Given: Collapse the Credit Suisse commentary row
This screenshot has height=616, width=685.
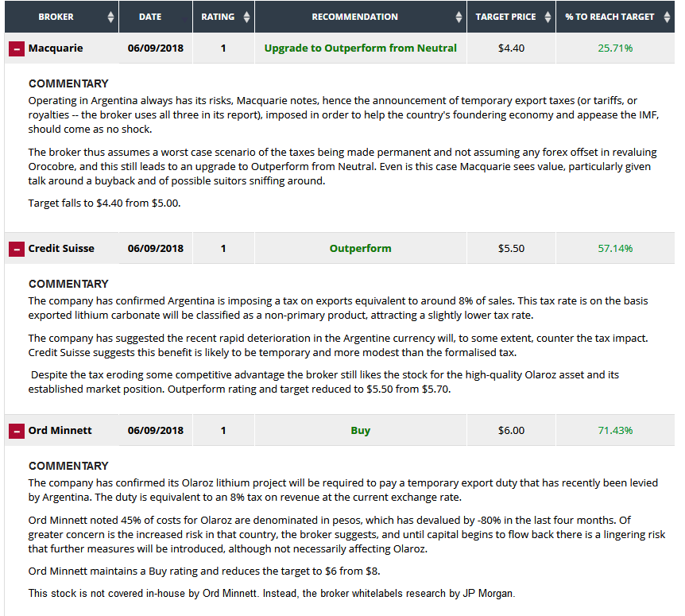Looking at the screenshot, I should tap(17, 249).
